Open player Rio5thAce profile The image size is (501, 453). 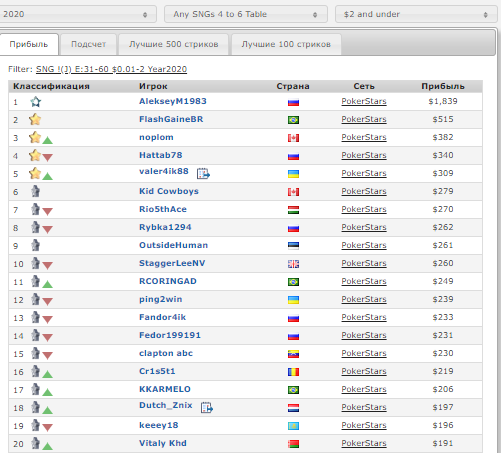click(x=163, y=209)
